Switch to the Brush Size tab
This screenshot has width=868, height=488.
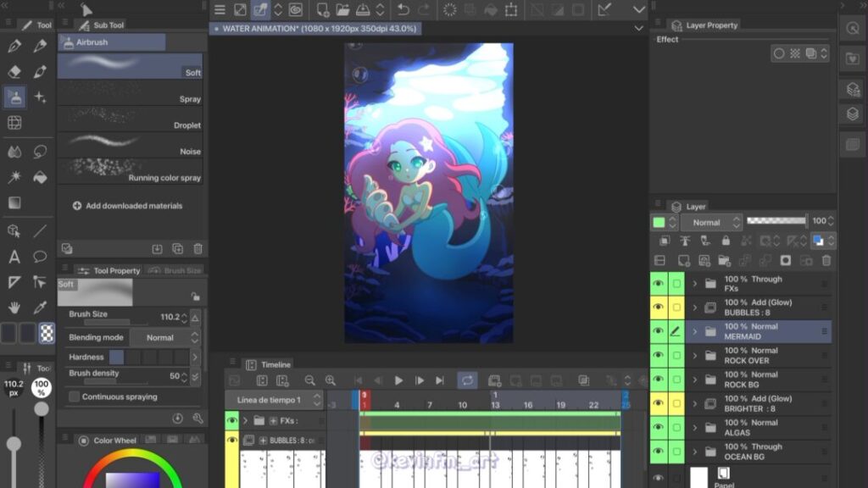175,270
